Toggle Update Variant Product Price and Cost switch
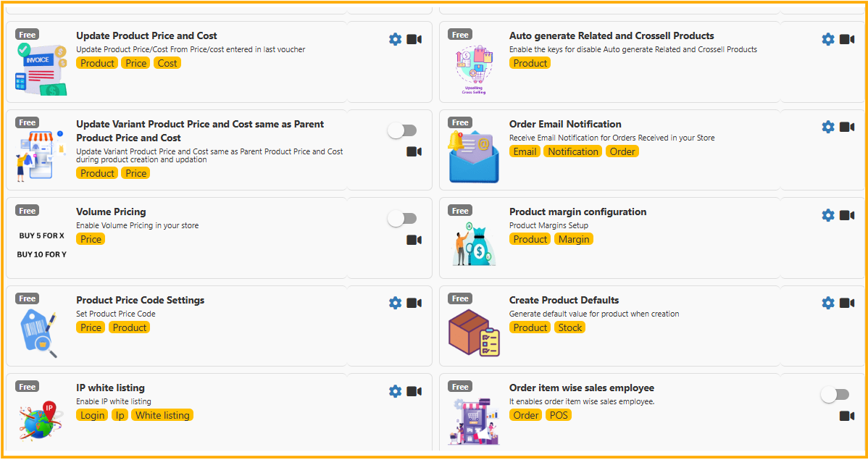This screenshot has height=460, width=868. 402,130
